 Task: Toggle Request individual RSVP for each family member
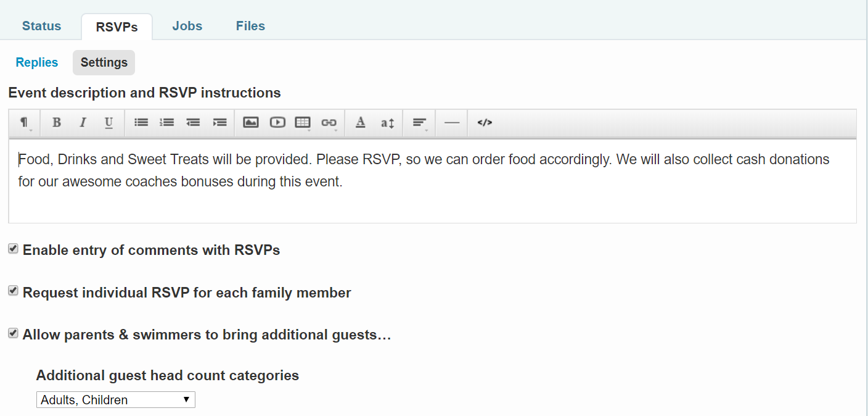tap(13, 291)
